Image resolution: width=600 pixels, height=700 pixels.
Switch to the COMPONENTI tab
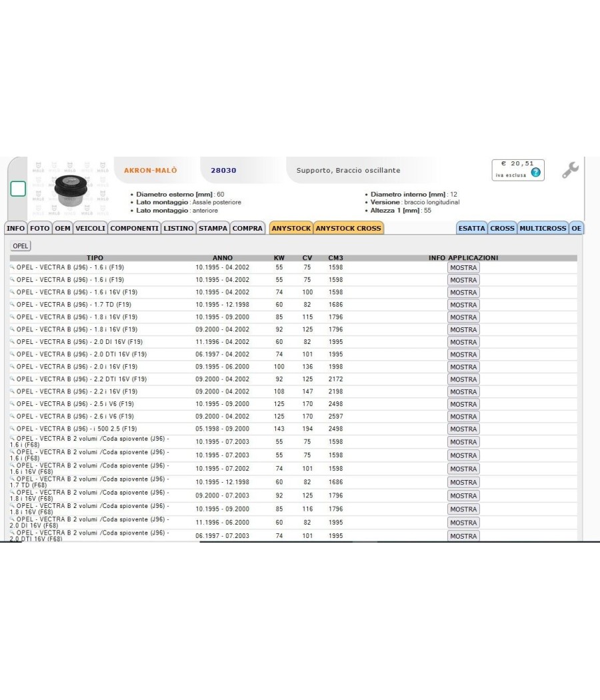click(x=135, y=228)
